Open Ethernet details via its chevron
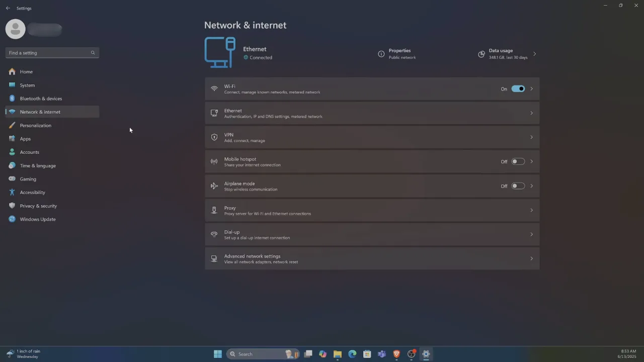 tap(531, 113)
